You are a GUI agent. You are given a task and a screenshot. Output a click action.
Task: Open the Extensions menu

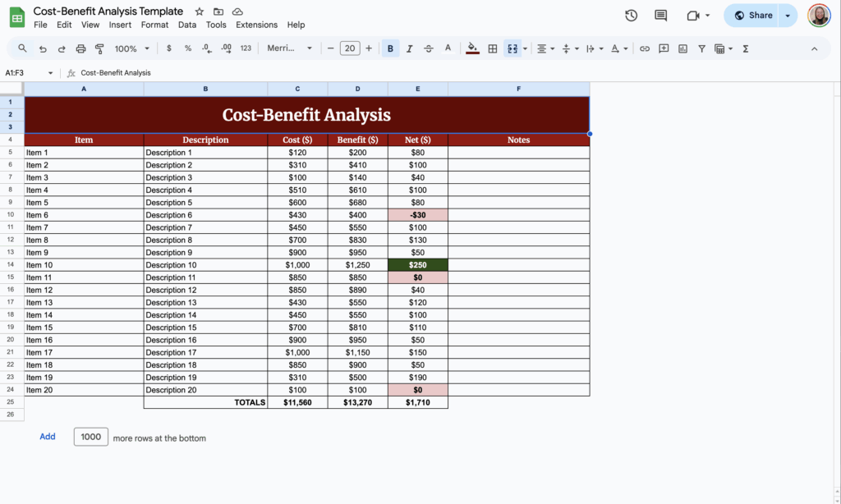(256, 25)
